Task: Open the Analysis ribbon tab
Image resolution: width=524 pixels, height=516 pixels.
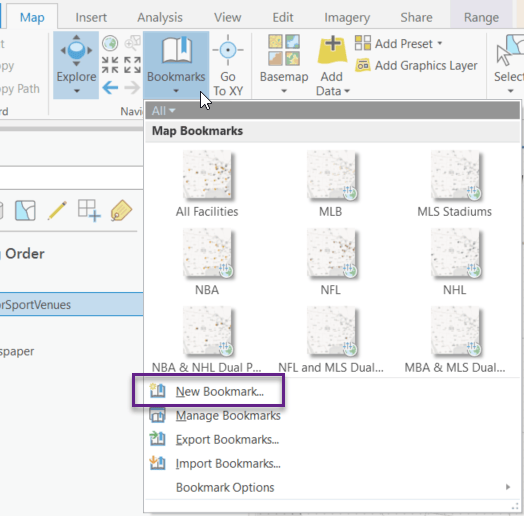Action: click(x=160, y=17)
